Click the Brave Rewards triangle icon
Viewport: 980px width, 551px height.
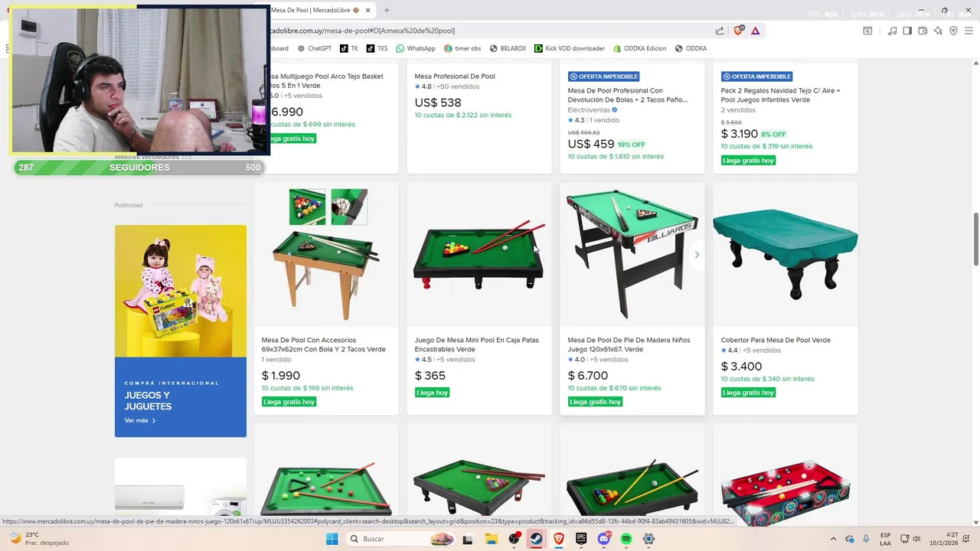pos(756,31)
